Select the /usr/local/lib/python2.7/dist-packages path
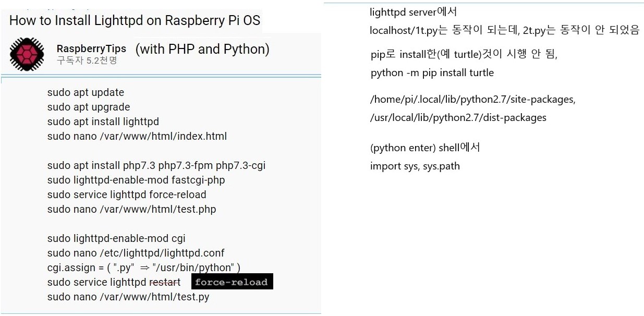644x316 pixels. 458,117
